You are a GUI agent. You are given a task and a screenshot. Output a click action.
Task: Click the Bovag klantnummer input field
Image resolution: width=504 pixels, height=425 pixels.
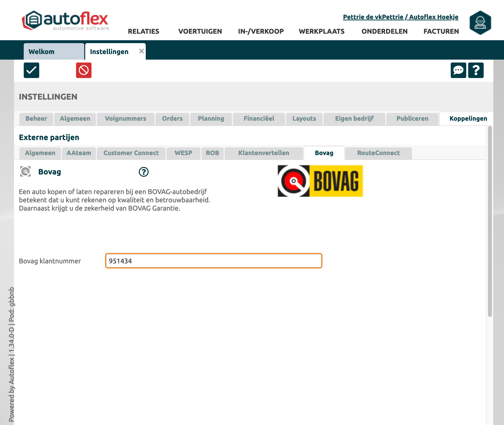[214, 261]
